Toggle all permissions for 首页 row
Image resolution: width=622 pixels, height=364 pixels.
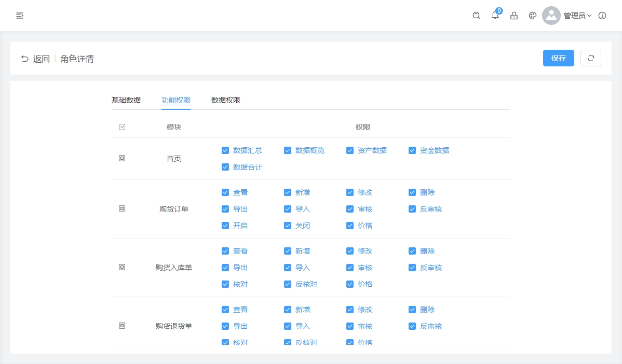[122, 158]
